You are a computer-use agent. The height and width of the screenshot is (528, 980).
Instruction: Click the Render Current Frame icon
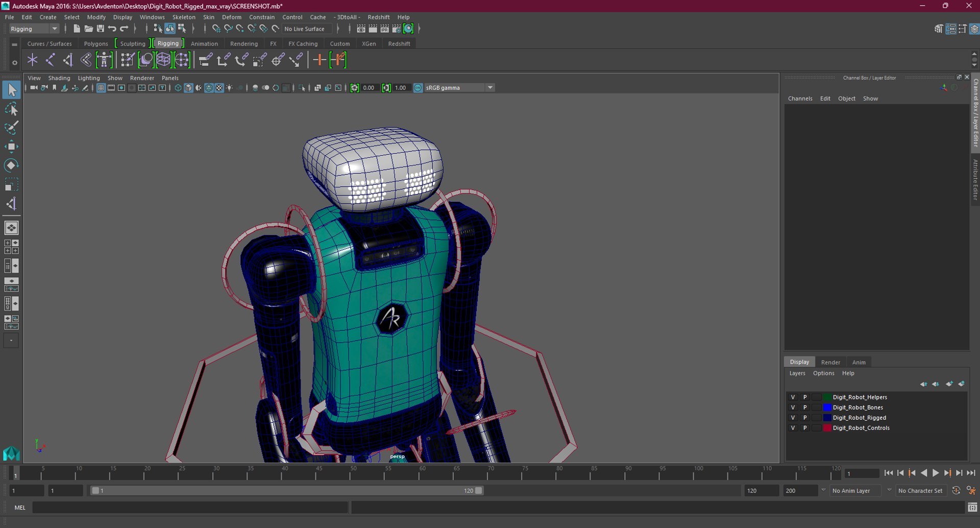(x=373, y=29)
